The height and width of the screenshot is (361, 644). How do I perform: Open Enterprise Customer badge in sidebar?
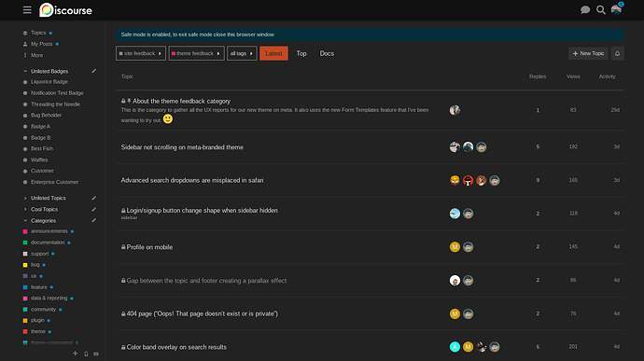click(55, 182)
